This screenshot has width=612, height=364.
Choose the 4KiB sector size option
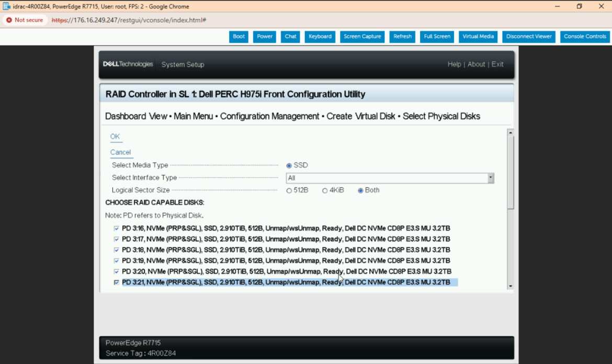325,190
